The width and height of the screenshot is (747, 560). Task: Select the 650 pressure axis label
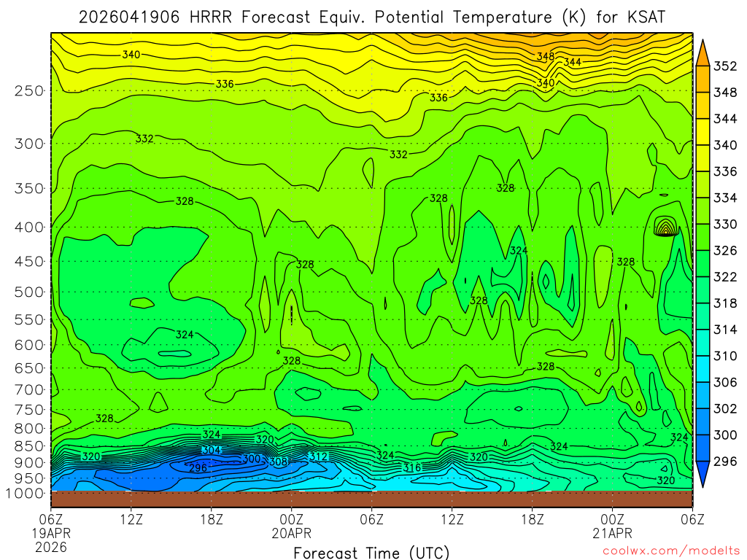point(29,368)
